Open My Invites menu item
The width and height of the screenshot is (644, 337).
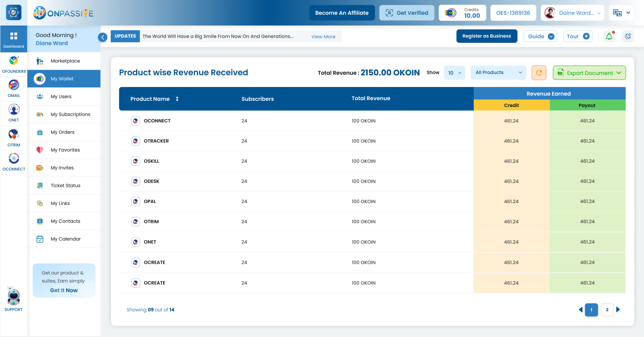pyautogui.click(x=64, y=168)
